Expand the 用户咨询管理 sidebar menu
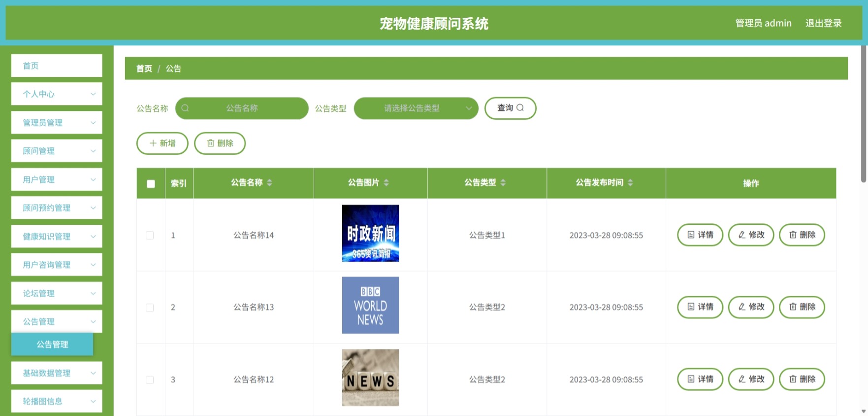 [x=57, y=265]
